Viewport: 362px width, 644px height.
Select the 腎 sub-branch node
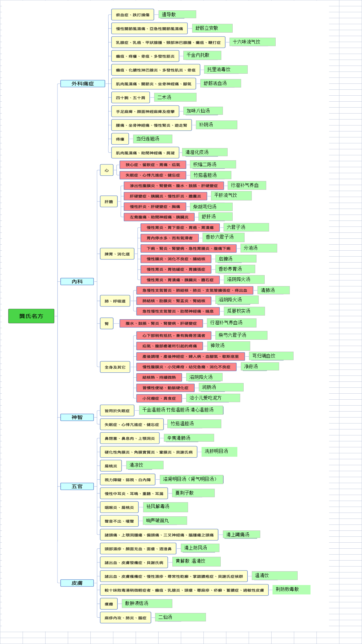[107, 323]
